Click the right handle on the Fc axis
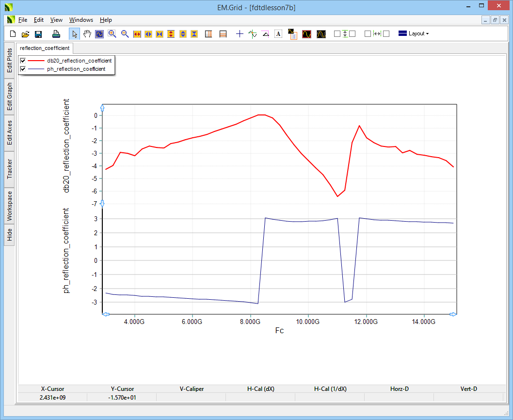513x420 pixels. 453,314
